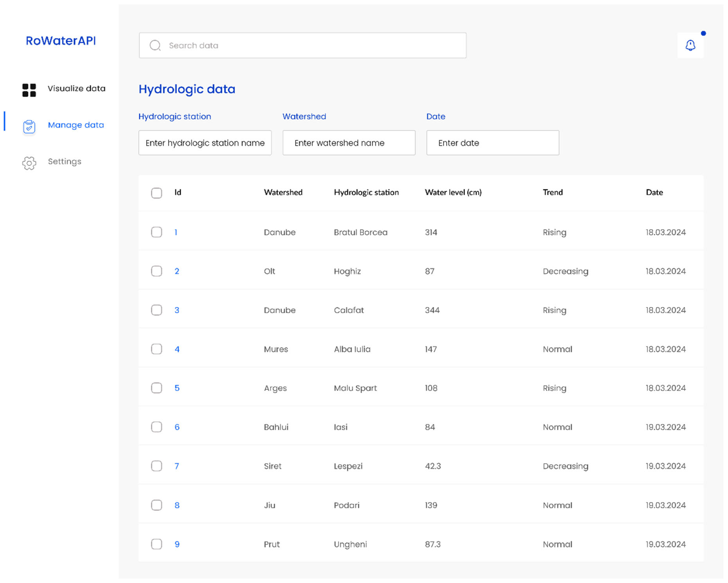Click the Visualize data grid icon
The height and width of the screenshot is (583, 728).
29,90
